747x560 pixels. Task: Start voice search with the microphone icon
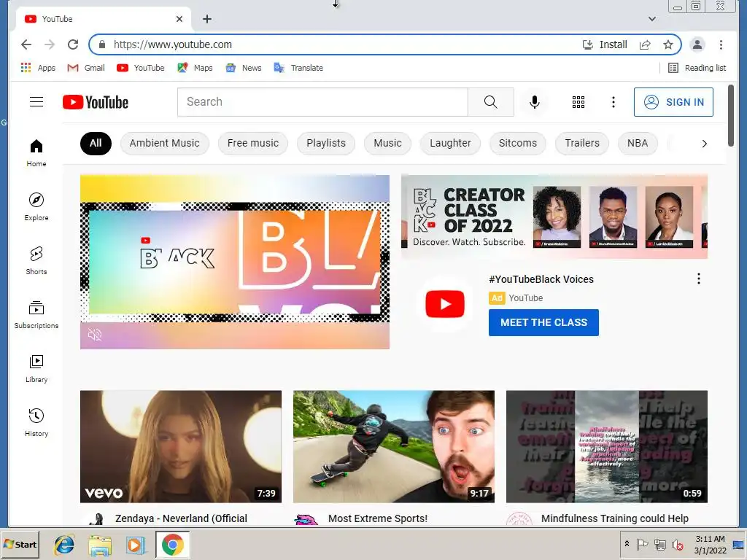pyautogui.click(x=535, y=102)
